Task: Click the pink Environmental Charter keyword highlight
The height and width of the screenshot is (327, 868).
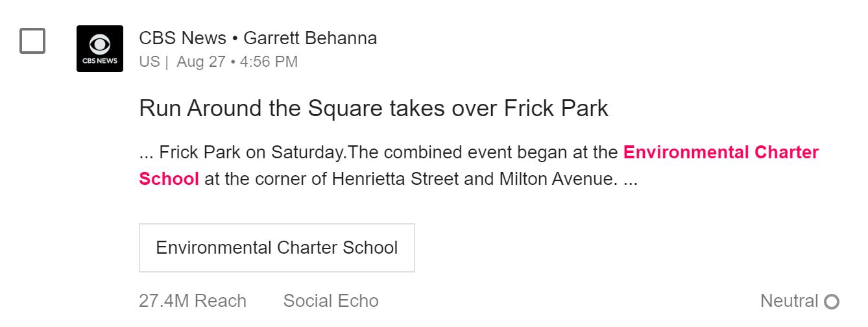Action: [x=721, y=152]
